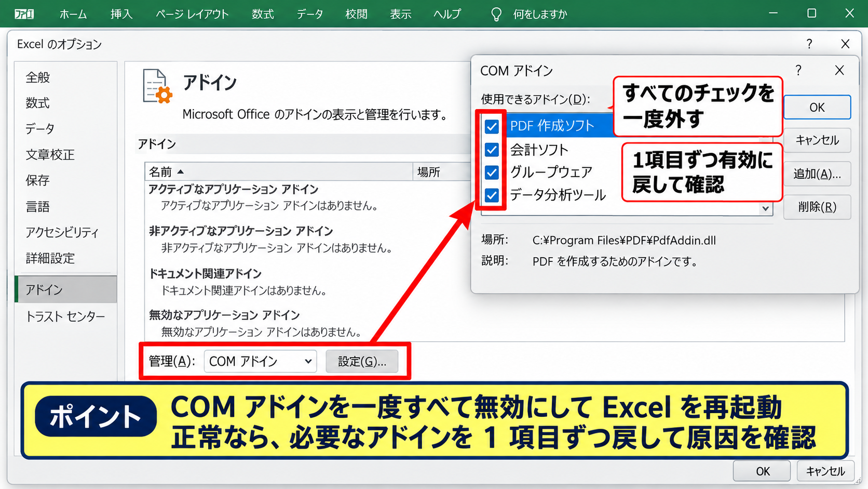The height and width of the screenshot is (489, 868).
Task: Click OK in COM アドイン dialog
Action: click(x=817, y=107)
